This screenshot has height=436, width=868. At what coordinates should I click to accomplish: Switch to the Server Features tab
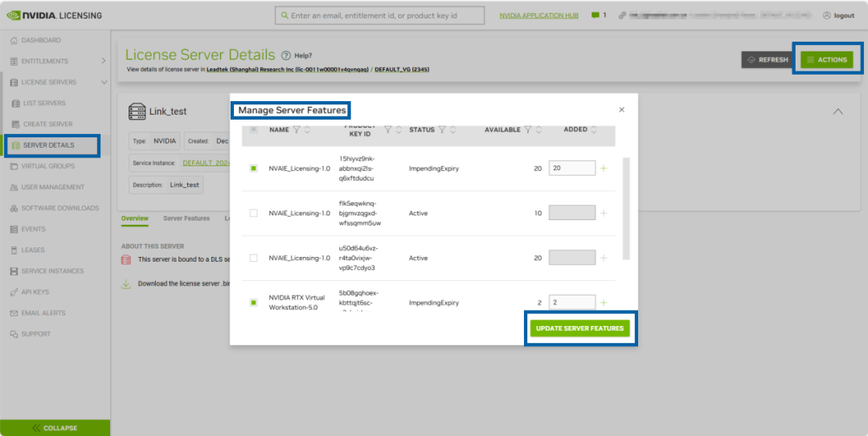point(186,218)
